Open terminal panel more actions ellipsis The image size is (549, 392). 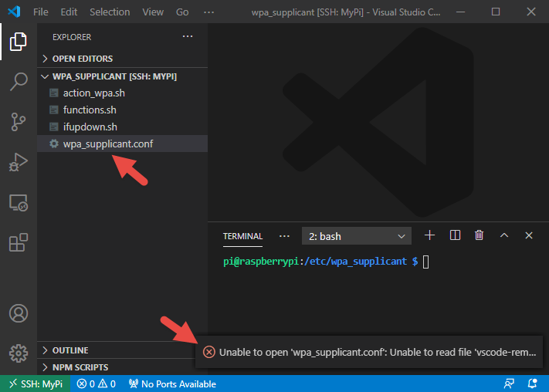[284, 236]
